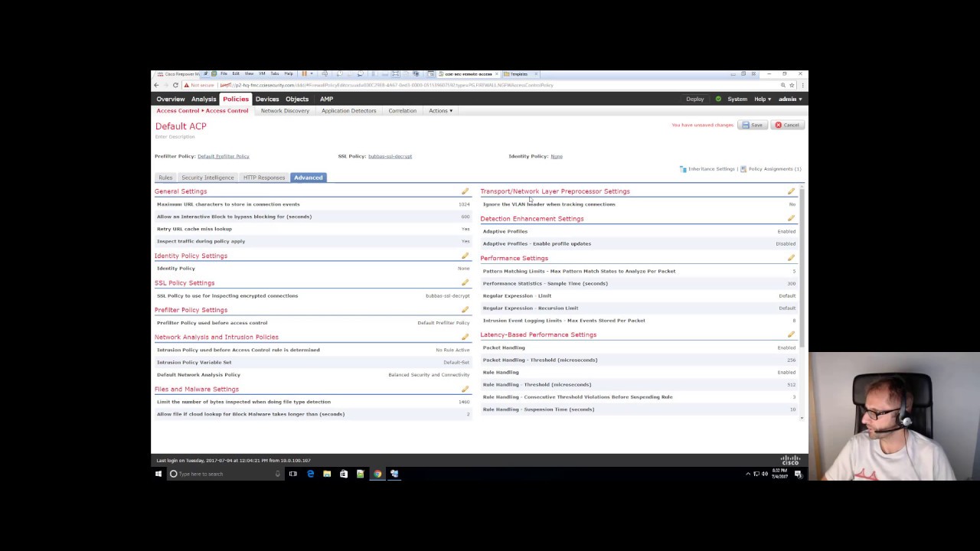Open the Analysis menu
The height and width of the screenshot is (551, 980).
pyautogui.click(x=204, y=99)
